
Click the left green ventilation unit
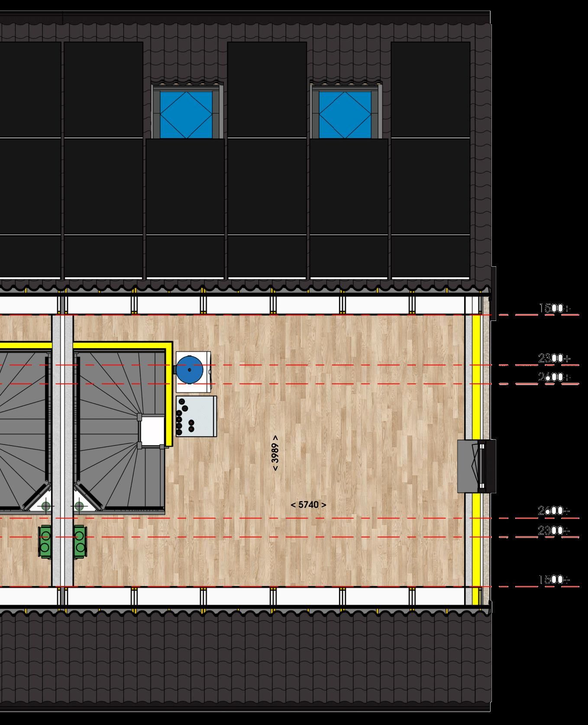(x=45, y=541)
